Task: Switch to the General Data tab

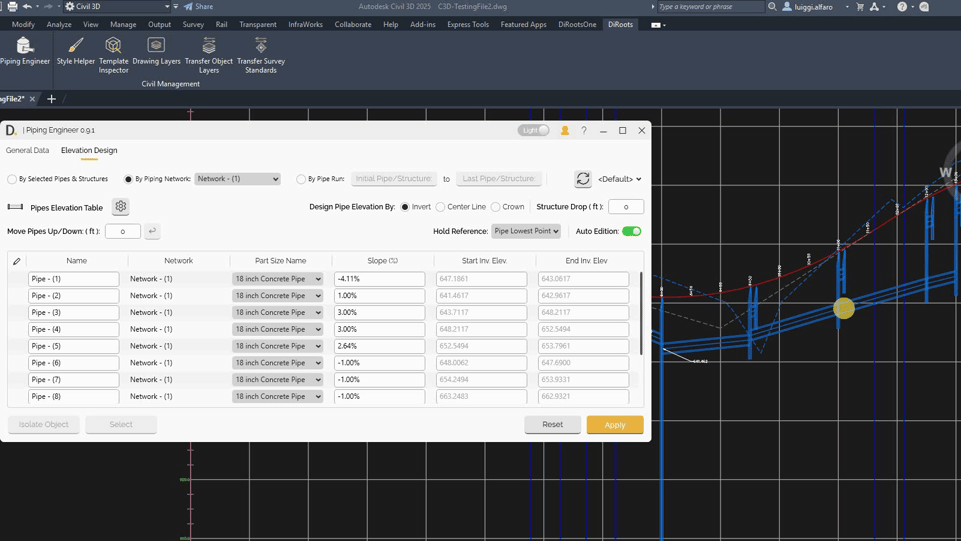Action: 27,151
